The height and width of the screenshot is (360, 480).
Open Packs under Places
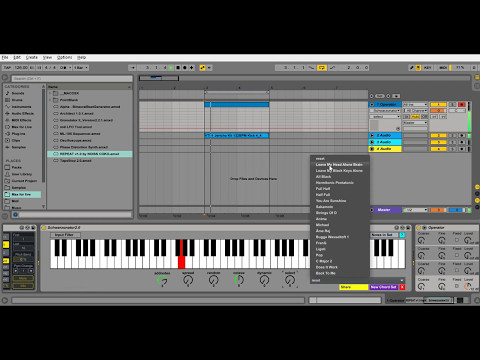tap(17, 167)
